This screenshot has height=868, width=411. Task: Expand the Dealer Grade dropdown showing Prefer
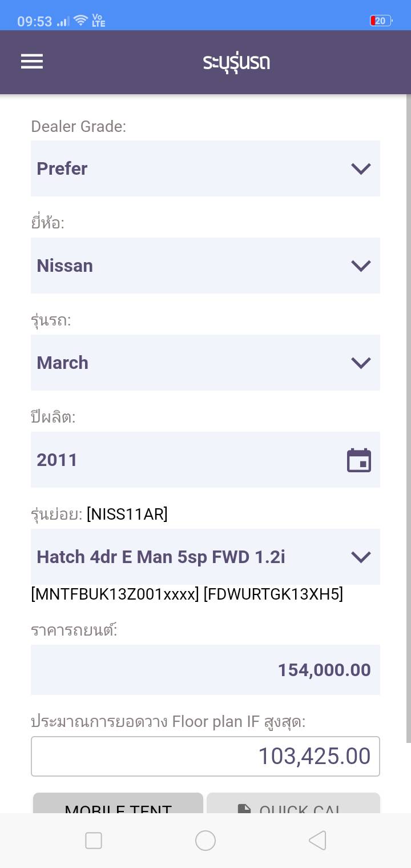coord(205,168)
